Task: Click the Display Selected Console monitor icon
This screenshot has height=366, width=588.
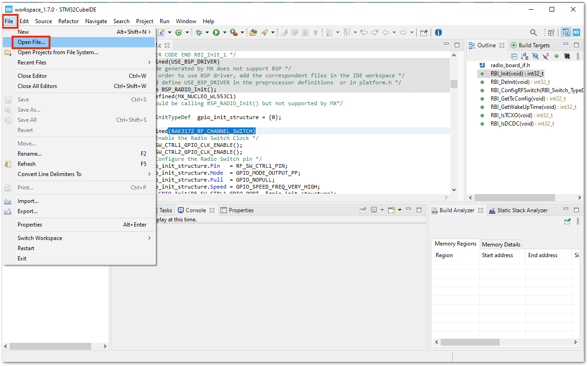Action: (x=374, y=210)
